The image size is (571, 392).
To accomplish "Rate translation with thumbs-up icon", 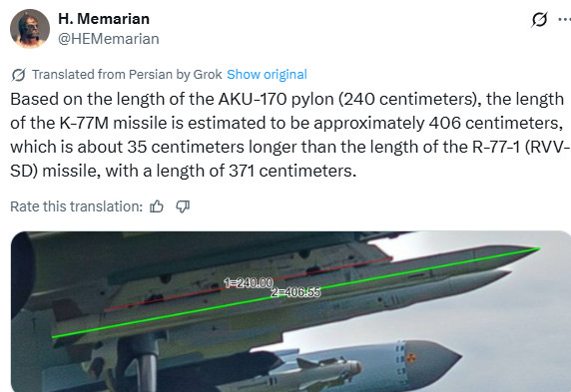I will pyautogui.click(x=157, y=206).
